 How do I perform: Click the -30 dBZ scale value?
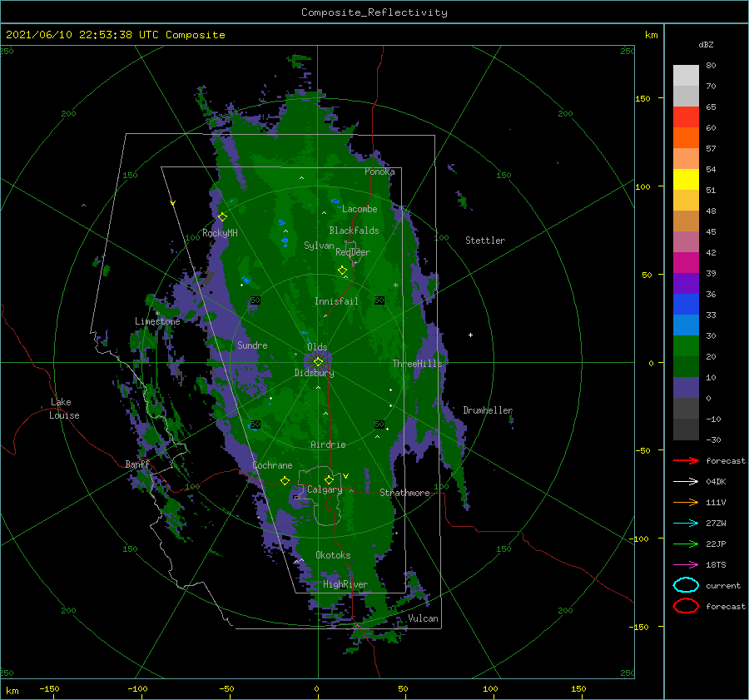coord(713,439)
